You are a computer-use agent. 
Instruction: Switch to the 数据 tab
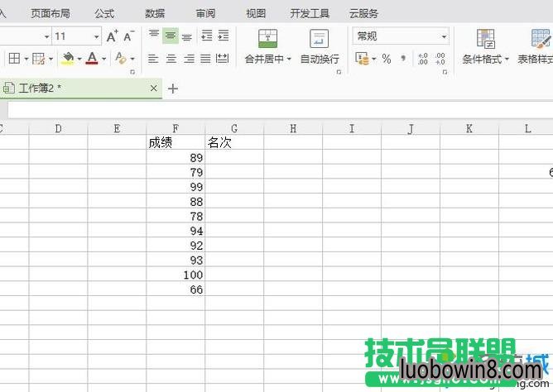tap(155, 14)
